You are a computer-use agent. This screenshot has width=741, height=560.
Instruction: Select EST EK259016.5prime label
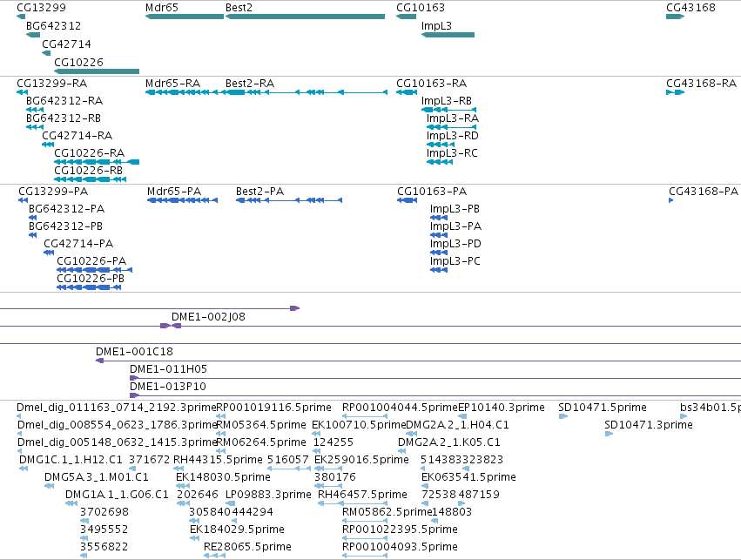pos(361,460)
